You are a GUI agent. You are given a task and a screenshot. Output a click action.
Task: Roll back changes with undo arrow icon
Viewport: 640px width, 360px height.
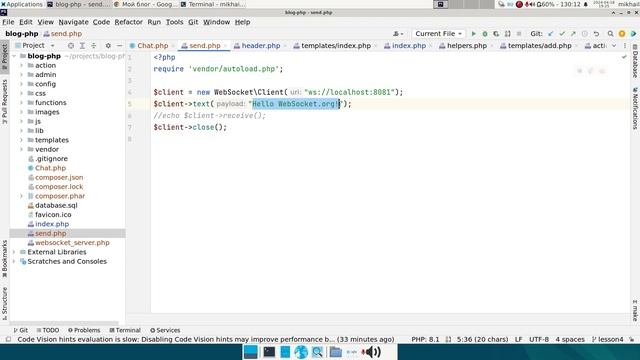tap(596, 34)
